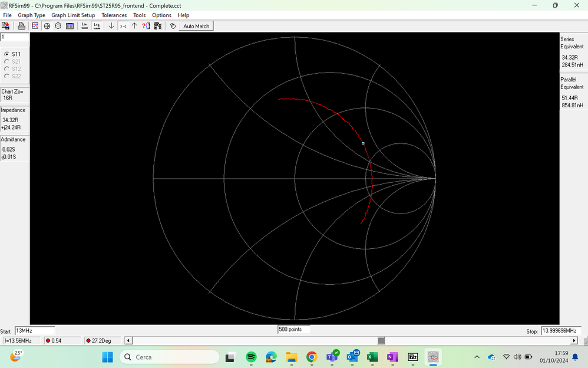The image size is (588, 368).
Task: Click the printer icon in the toolbar
Action: pos(21,26)
